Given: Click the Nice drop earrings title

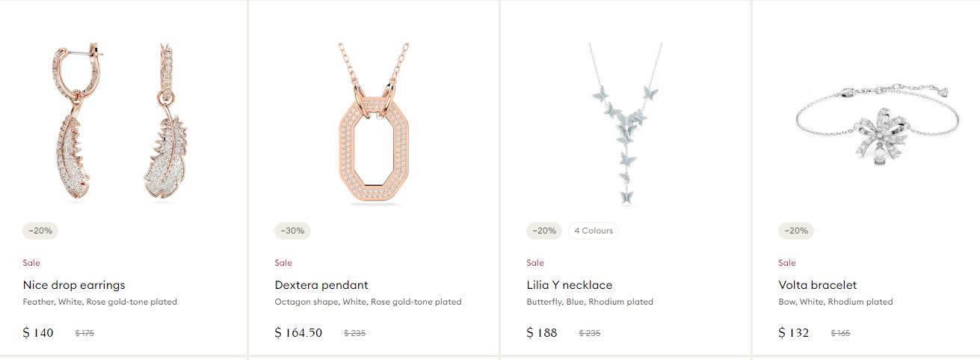Looking at the screenshot, I should (x=74, y=285).
